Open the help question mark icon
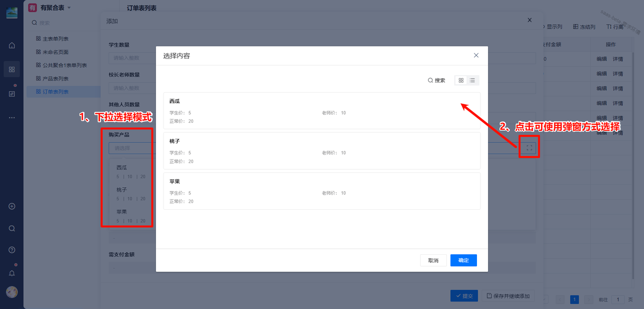Screen dimensions: 644x309 click(x=12, y=250)
